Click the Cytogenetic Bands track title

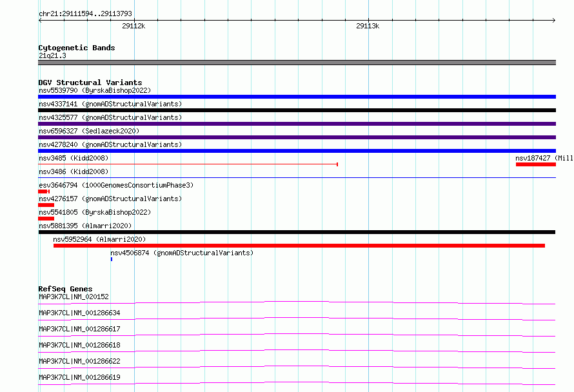(x=77, y=48)
